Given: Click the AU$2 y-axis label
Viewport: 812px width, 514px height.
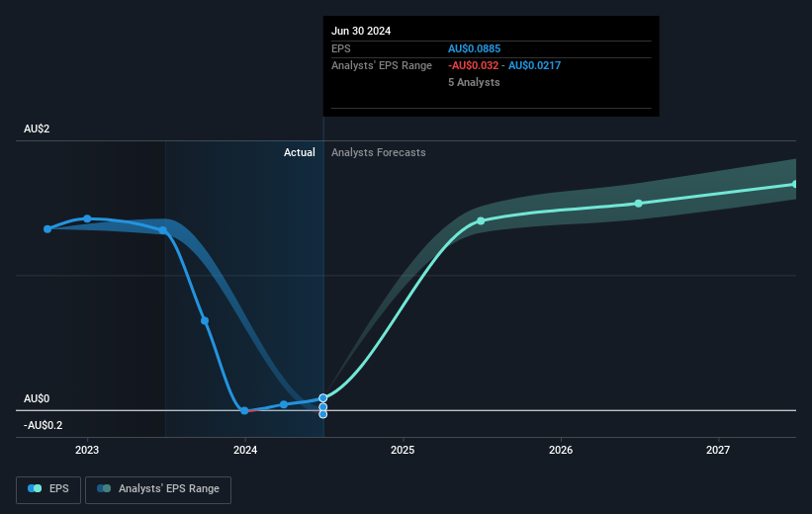Looking at the screenshot, I should point(37,128).
